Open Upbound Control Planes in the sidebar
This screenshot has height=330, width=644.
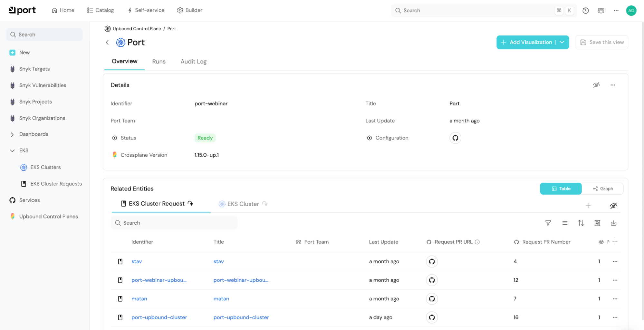[x=48, y=217]
